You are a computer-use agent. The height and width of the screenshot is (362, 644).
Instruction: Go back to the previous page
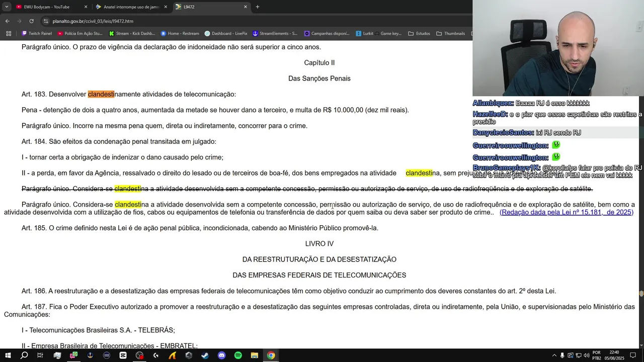click(7, 21)
